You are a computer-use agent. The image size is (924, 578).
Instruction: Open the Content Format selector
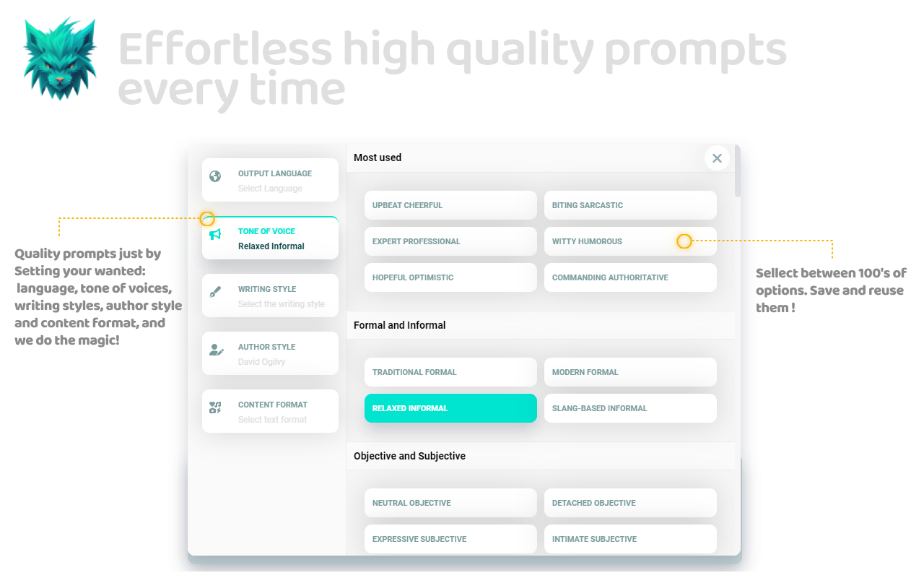pos(270,411)
